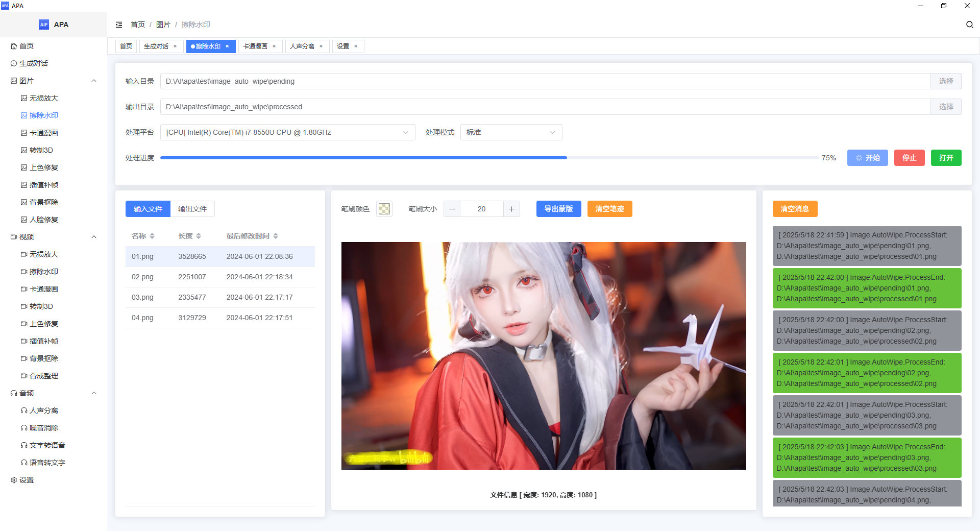Click the 处理进度 progress bar

(x=489, y=158)
